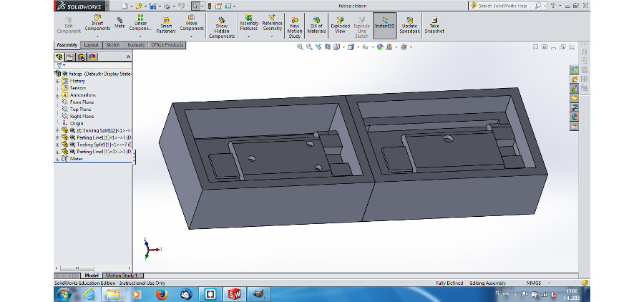This screenshot has height=302, width=644.
Task: Expand the feature tree panel chevron
Action: click(x=128, y=57)
